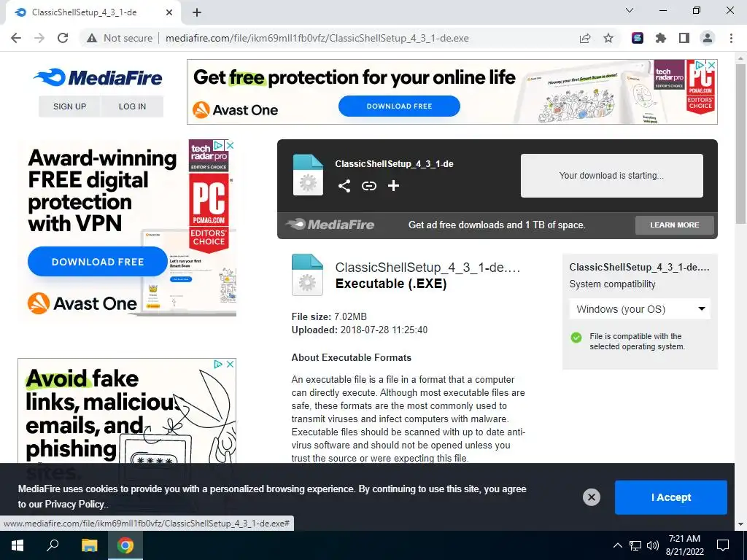
Task: Dismiss cookie notice with the X button
Action: point(591,497)
